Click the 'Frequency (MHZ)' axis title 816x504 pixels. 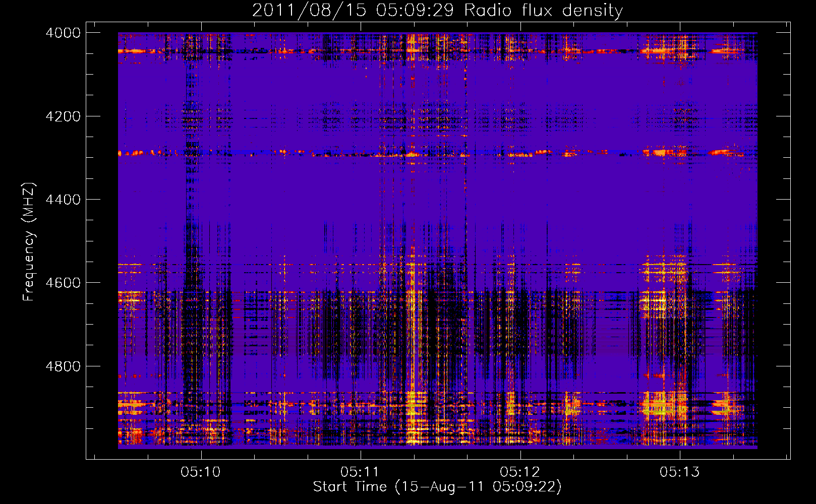(30, 242)
